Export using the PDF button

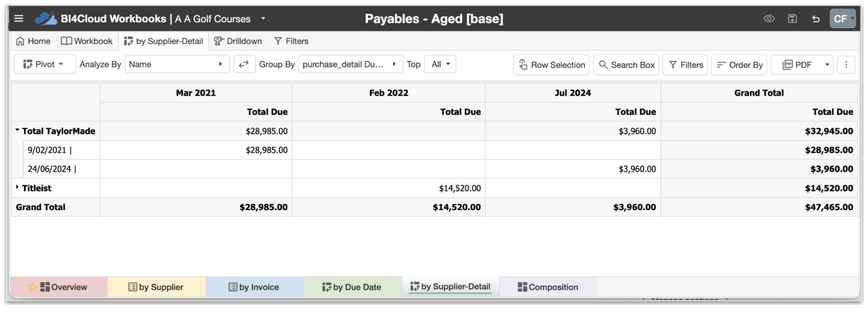796,65
